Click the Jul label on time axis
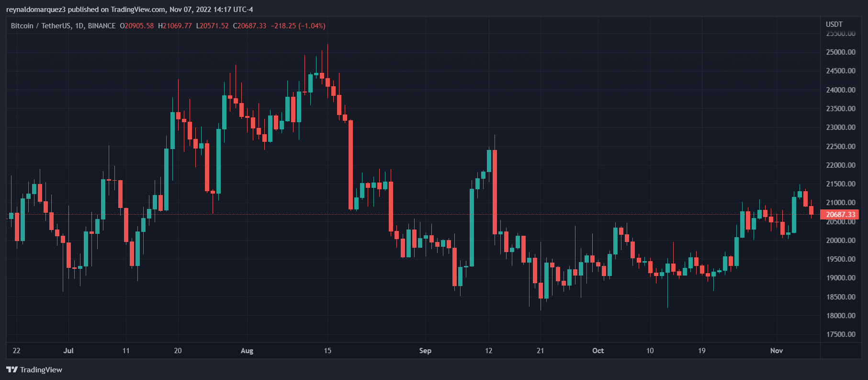Image resolution: width=868 pixels, height=380 pixels. tap(68, 350)
